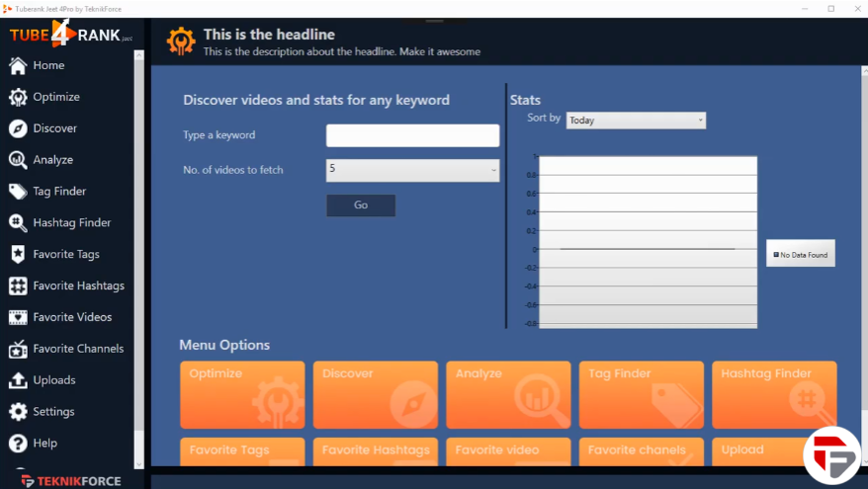Open Home from the sidebar menu

48,65
